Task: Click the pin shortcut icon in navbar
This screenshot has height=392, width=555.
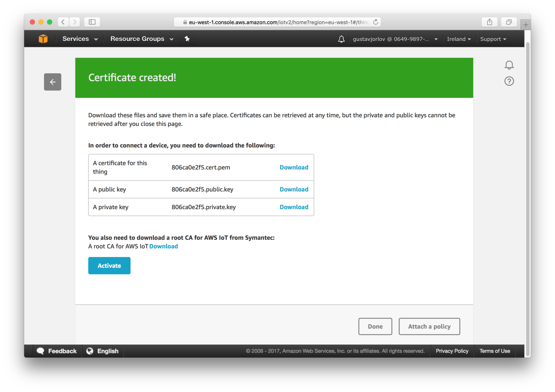Action: (x=187, y=39)
